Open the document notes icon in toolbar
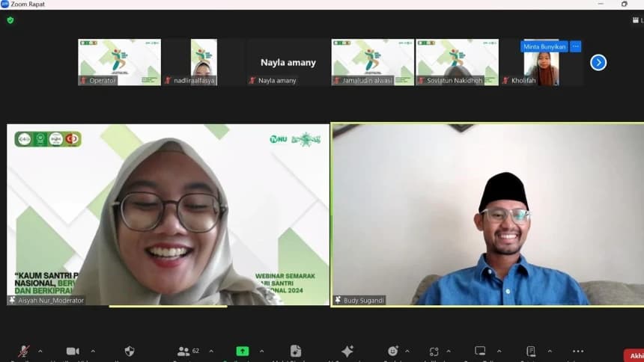 click(x=295, y=351)
